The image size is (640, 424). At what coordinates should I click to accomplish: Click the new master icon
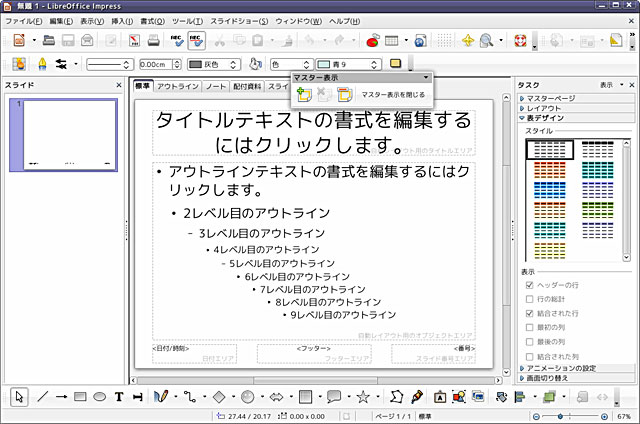coord(304,94)
